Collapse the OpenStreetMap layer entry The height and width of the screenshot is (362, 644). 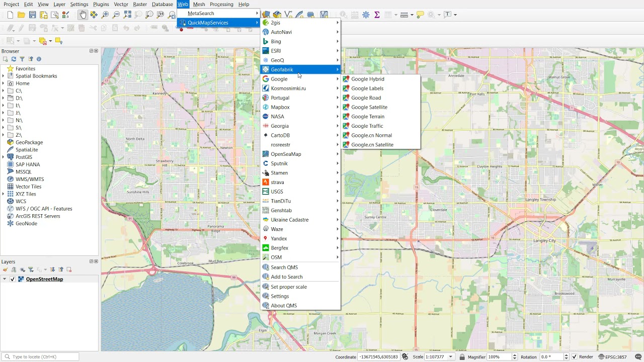(x=5, y=279)
